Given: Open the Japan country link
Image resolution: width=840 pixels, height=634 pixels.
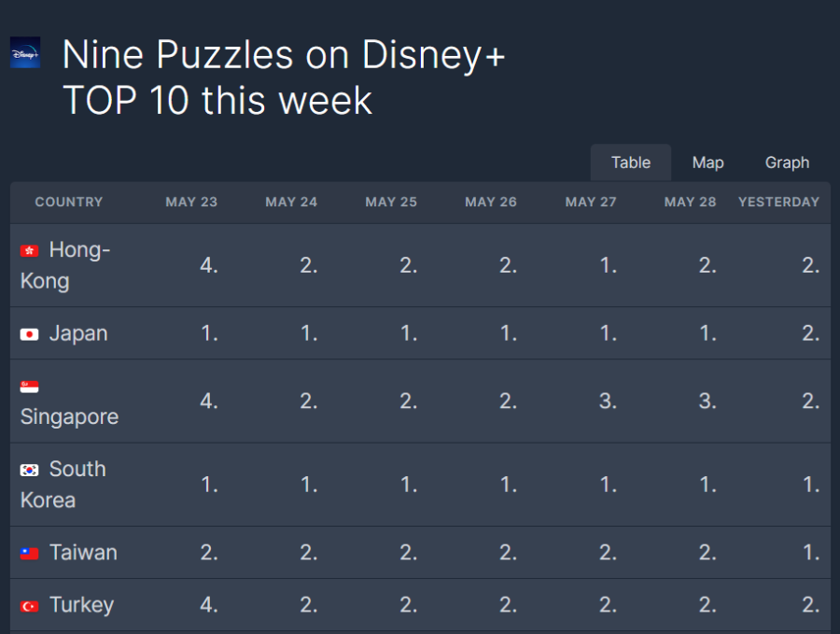Looking at the screenshot, I should 78,333.
